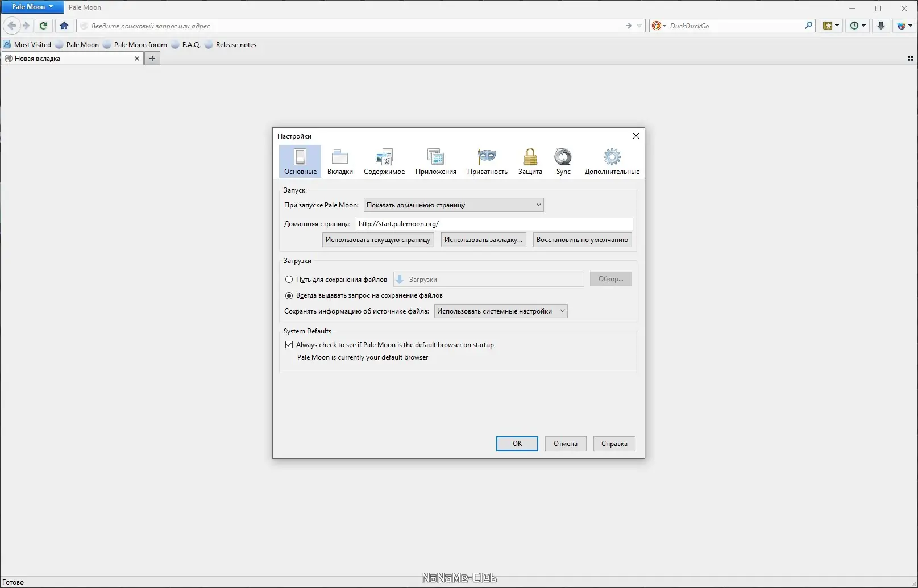This screenshot has width=918, height=588.
Task: Switch to the Защита settings tab
Action: tap(530, 161)
